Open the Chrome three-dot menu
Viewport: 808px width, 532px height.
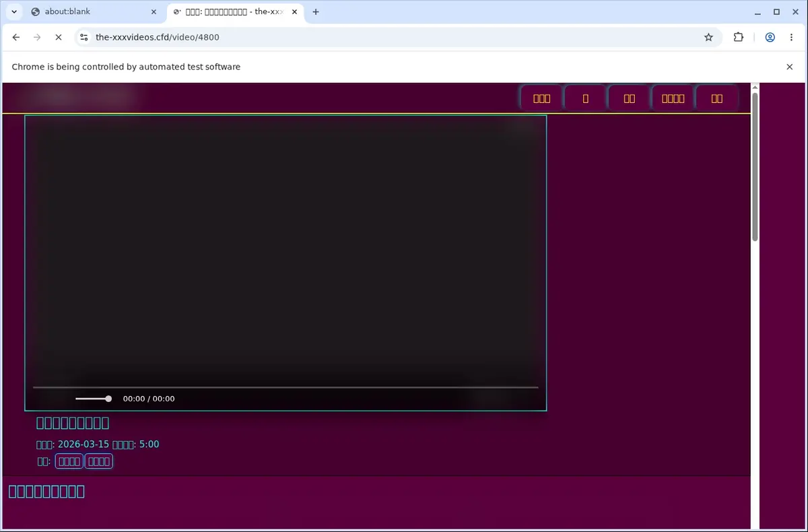[x=791, y=38]
